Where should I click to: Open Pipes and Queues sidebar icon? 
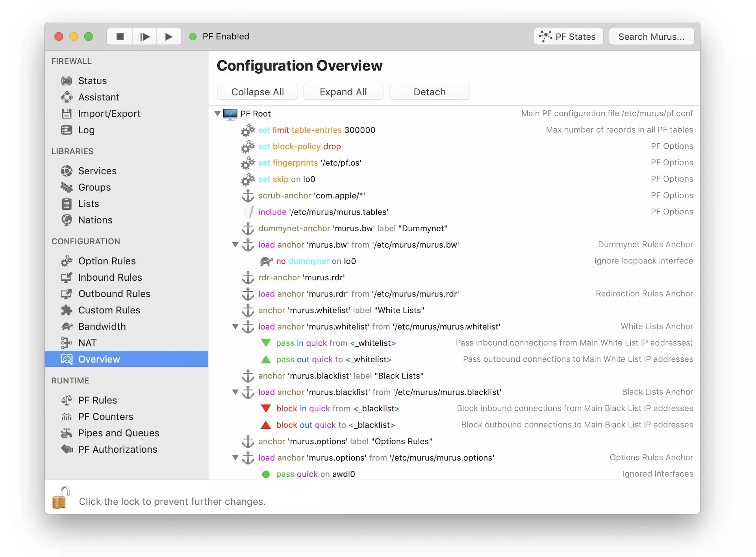click(x=67, y=433)
